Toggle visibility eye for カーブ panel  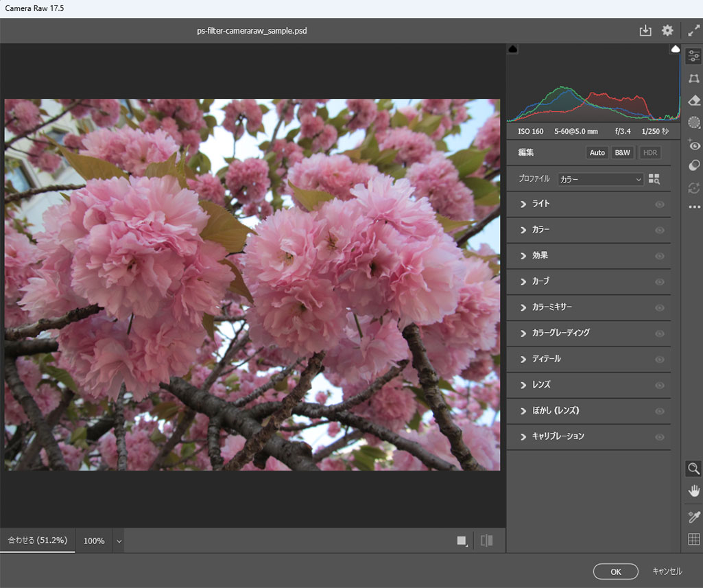[x=660, y=282]
